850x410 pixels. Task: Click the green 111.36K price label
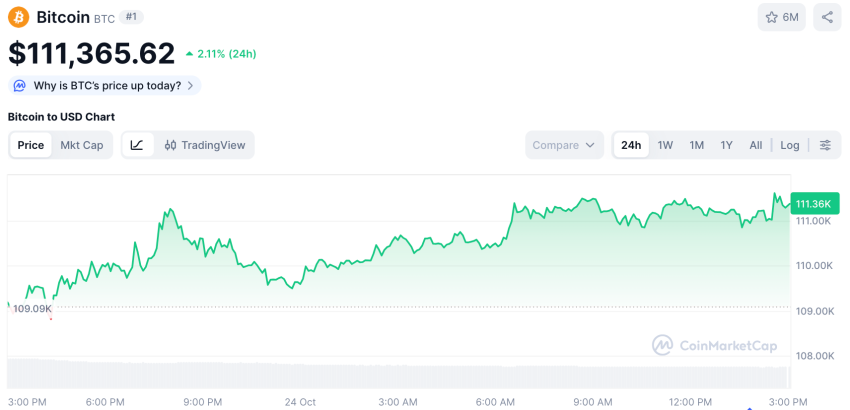[813, 204]
